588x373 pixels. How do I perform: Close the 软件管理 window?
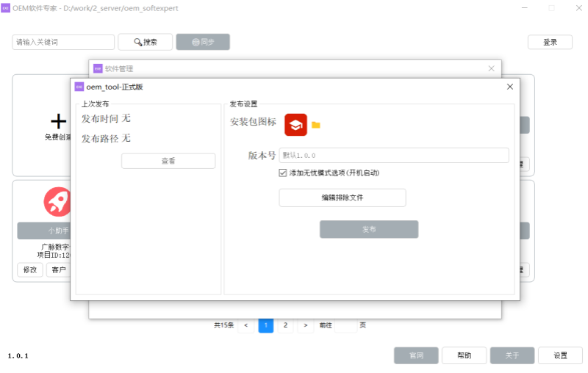point(492,68)
